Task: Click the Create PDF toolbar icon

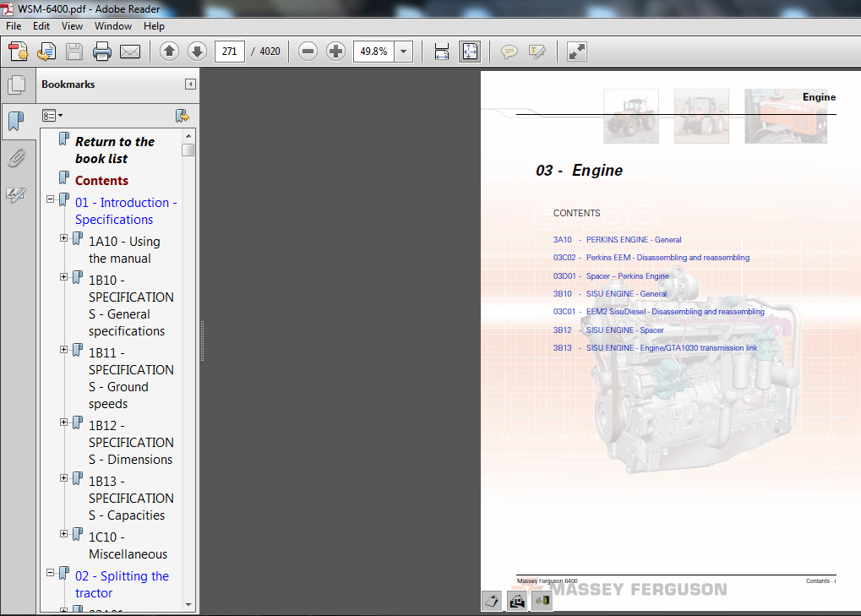Action: [19, 52]
